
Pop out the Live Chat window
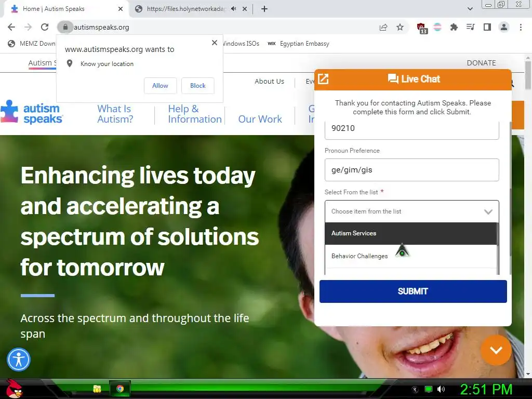point(323,79)
